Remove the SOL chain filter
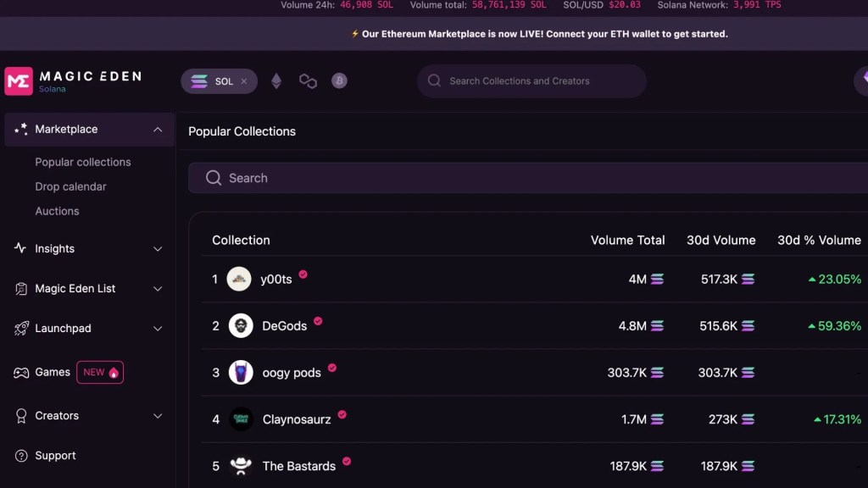868x488 pixels. [244, 81]
